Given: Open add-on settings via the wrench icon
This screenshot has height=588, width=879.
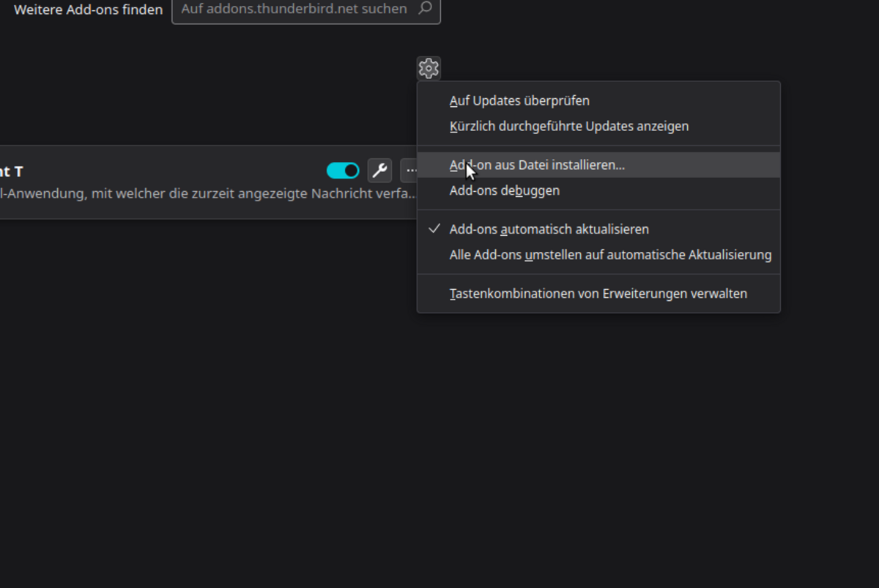Looking at the screenshot, I should (379, 171).
